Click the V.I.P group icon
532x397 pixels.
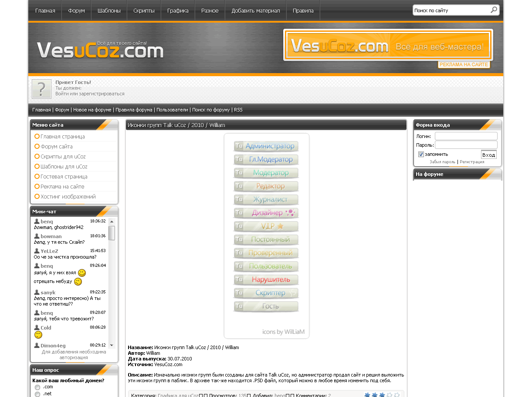click(x=266, y=226)
